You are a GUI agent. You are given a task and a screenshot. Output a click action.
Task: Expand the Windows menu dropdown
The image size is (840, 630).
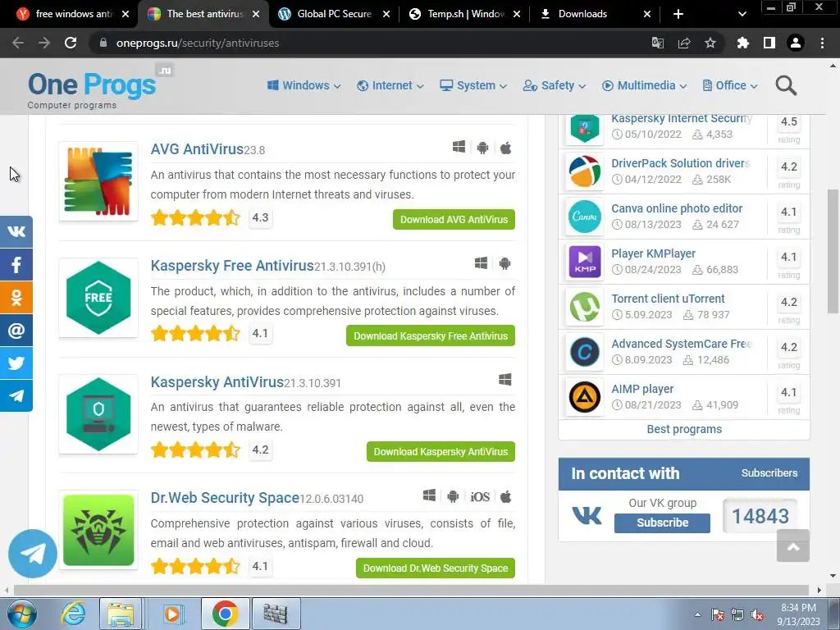[304, 85]
